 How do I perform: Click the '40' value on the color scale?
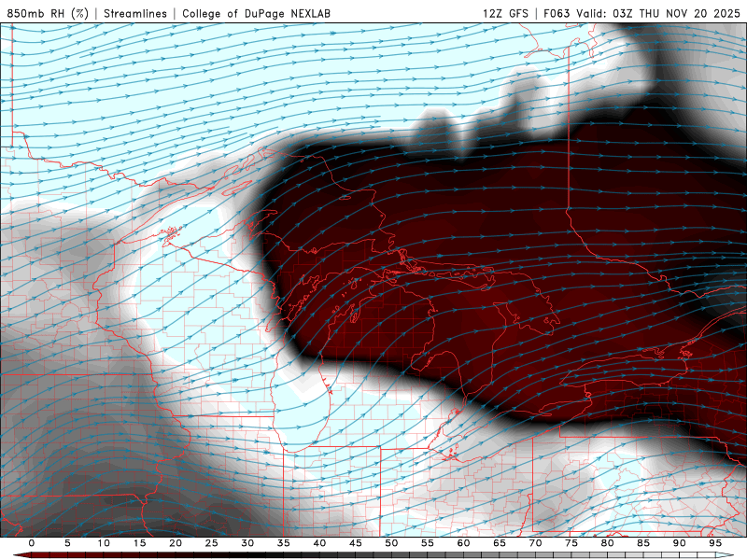click(319, 543)
